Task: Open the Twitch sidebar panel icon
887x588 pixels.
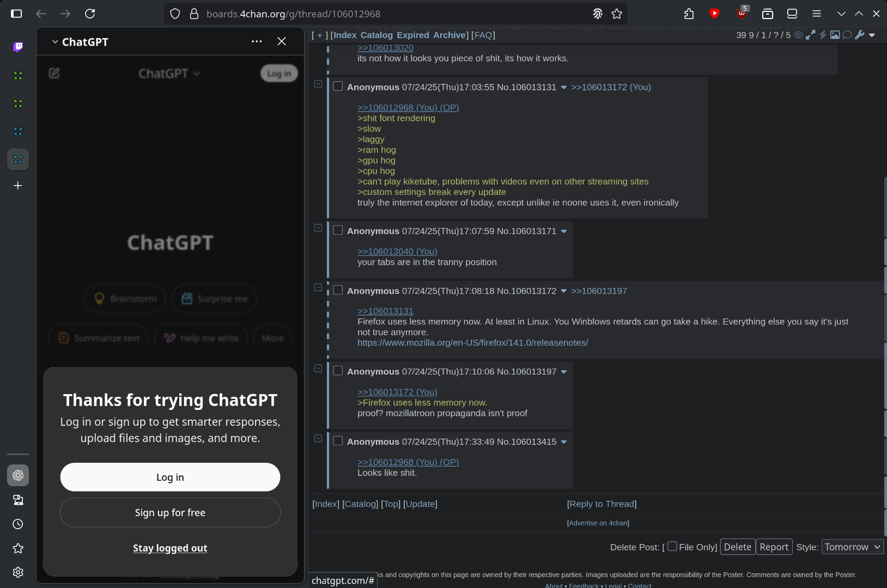Action: click(18, 47)
